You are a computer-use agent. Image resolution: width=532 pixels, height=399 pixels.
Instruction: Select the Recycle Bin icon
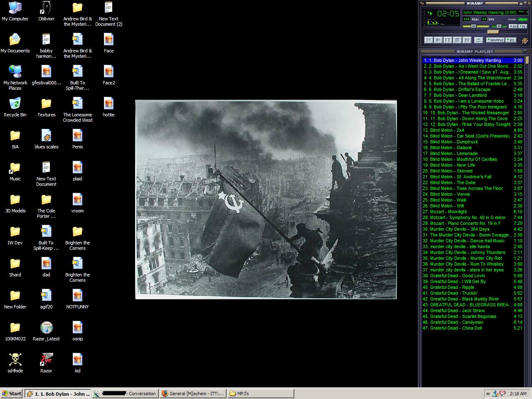(x=15, y=107)
